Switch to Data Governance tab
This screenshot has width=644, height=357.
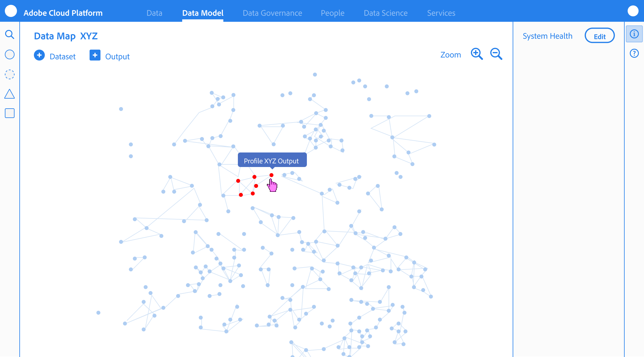pos(272,13)
